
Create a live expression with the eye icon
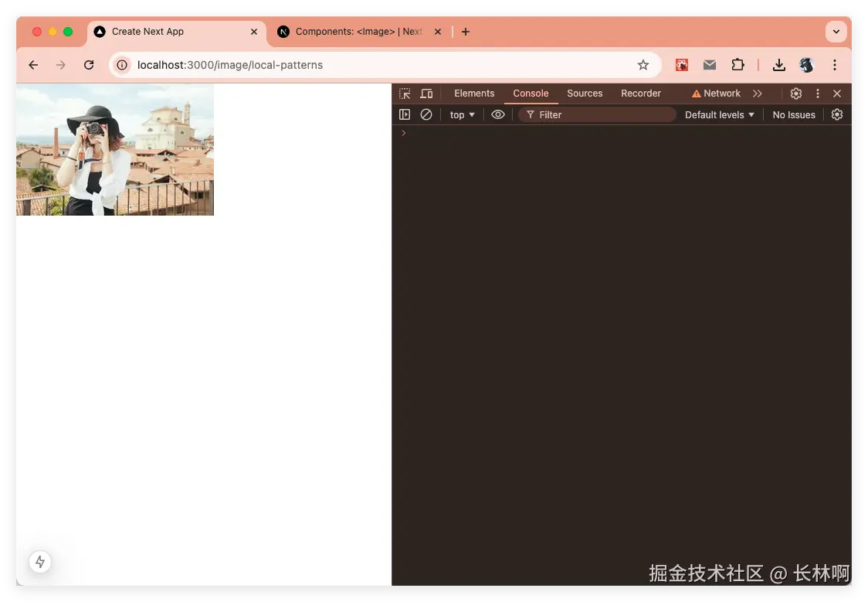point(497,114)
